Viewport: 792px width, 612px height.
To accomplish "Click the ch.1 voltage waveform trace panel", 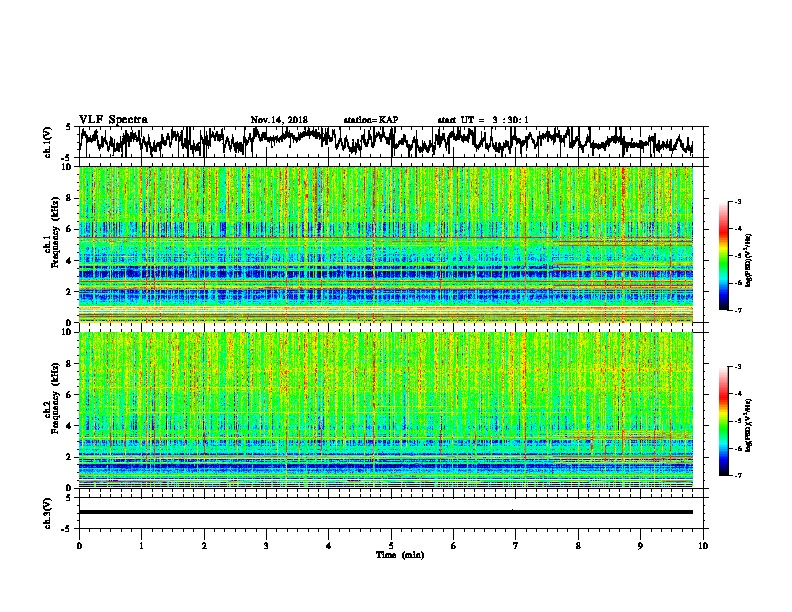I will [391, 142].
